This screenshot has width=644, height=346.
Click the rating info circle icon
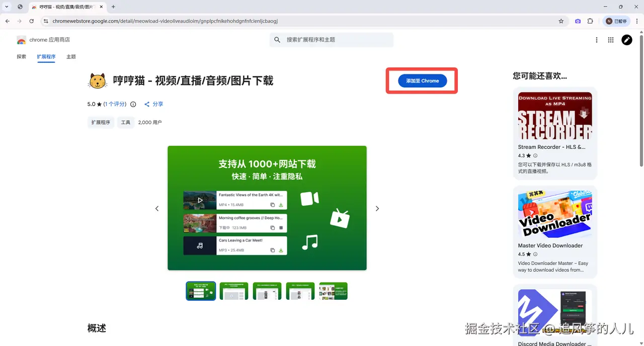pyautogui.click(x=133, y=104)
